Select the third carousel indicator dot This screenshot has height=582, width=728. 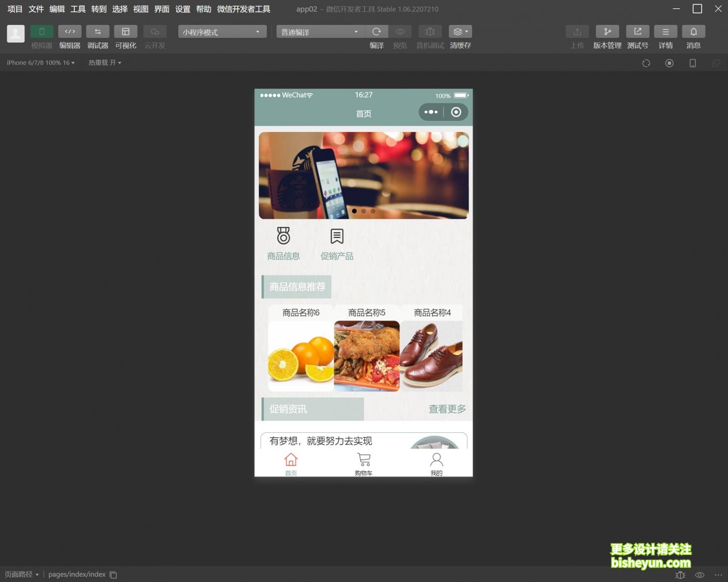coord(373,211)
